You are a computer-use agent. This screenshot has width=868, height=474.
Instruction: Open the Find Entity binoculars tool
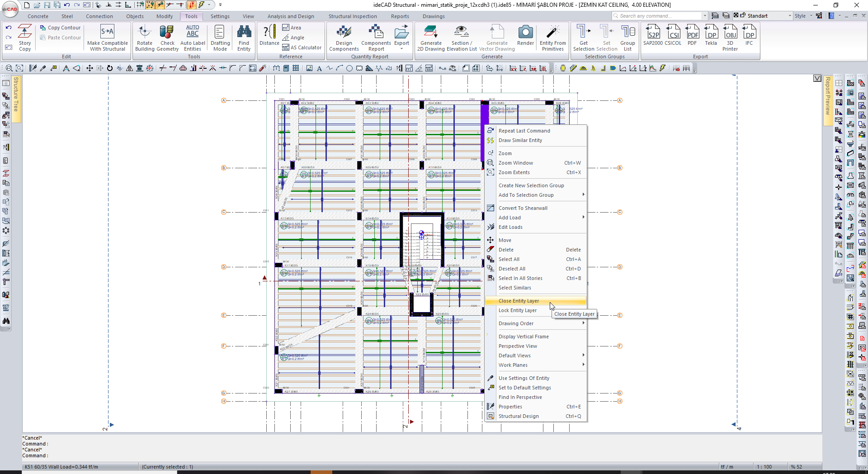(244, 37)
